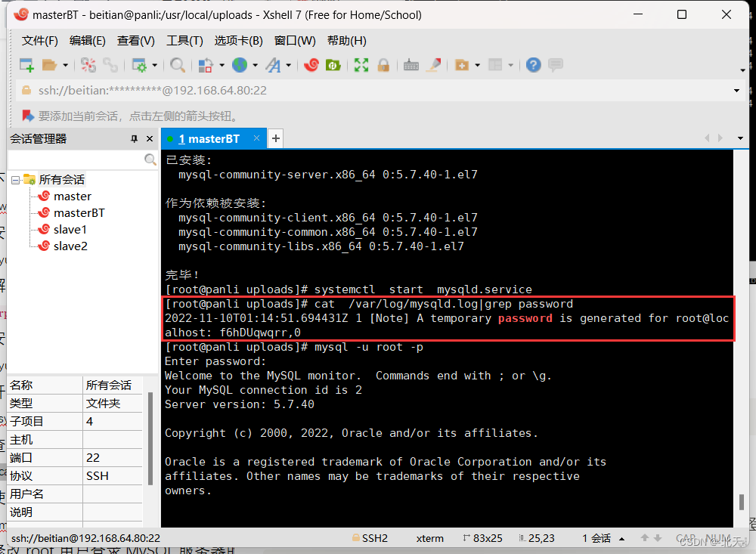
Task: Click the terminal vertical scrollbar thumb
Action: (x=742, y=501)
